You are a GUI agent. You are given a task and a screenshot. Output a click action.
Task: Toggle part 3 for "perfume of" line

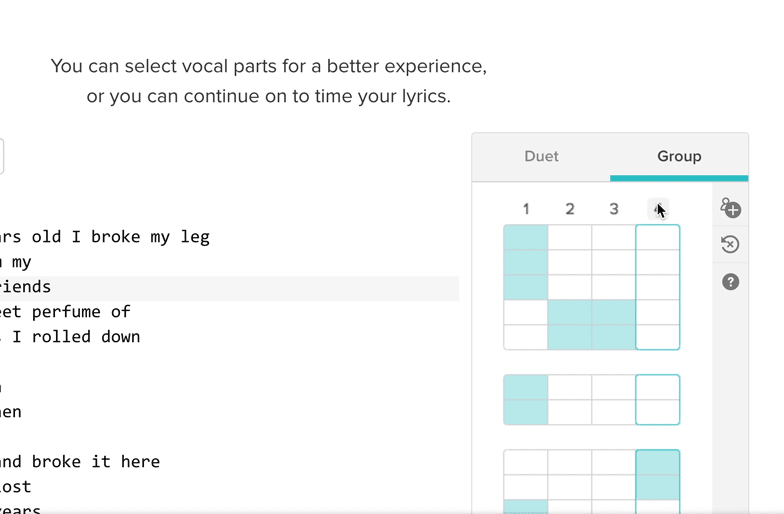(614, 312)
